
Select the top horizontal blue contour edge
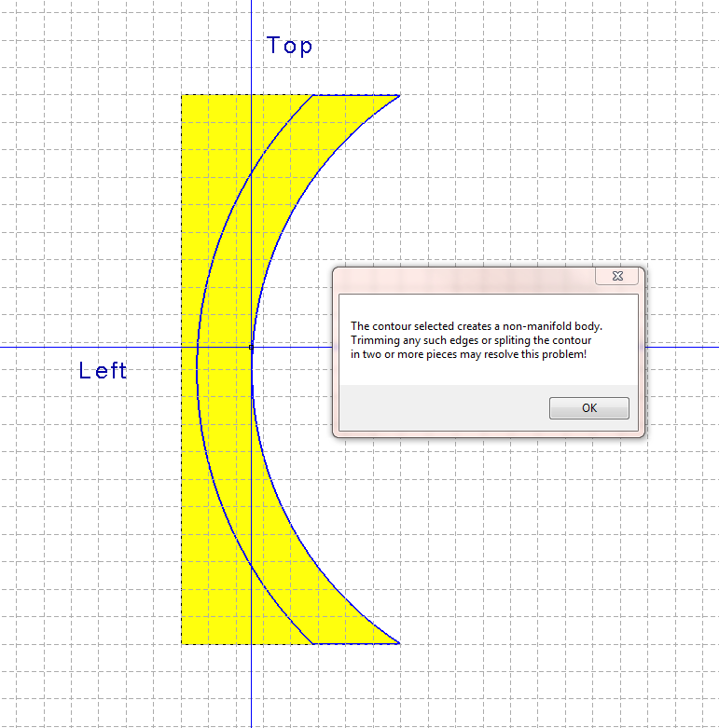point(356,95)
